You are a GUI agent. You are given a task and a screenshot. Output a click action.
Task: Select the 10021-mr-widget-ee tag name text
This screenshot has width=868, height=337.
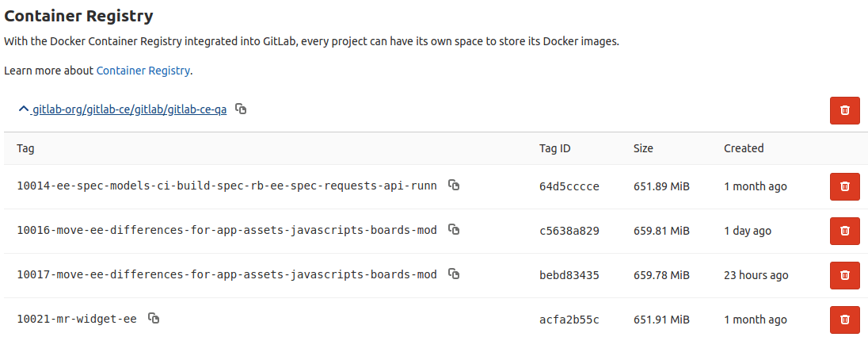76,320
